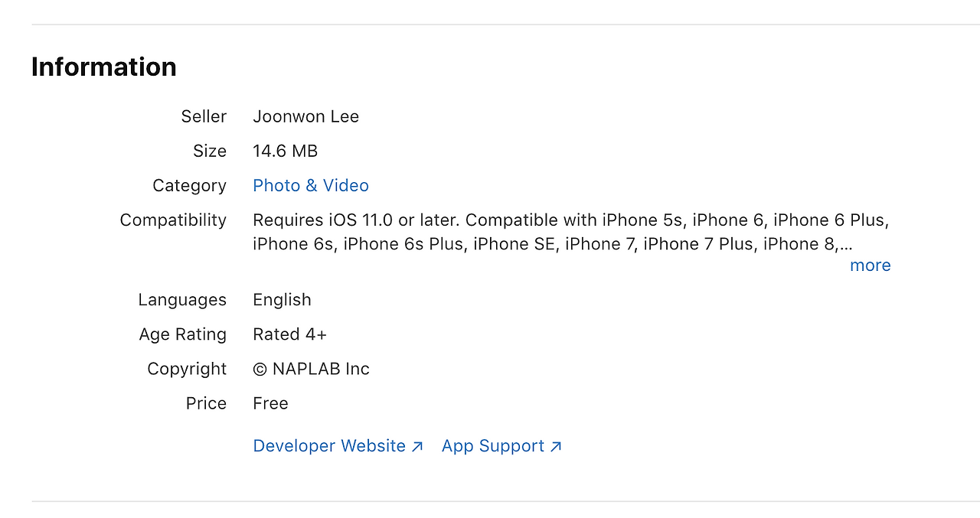Select the Free price value
This screenshot has height=518, width=980.
(x=270, y=403)
